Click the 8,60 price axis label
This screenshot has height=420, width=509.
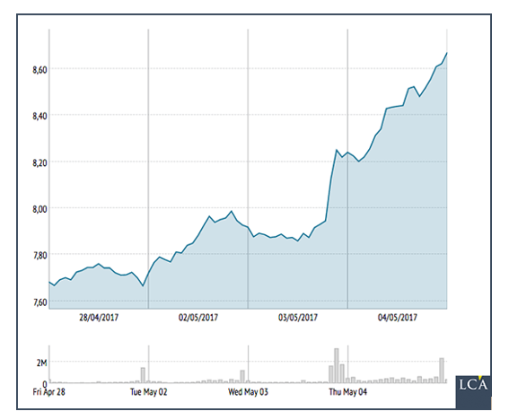[x=39, y=69]
